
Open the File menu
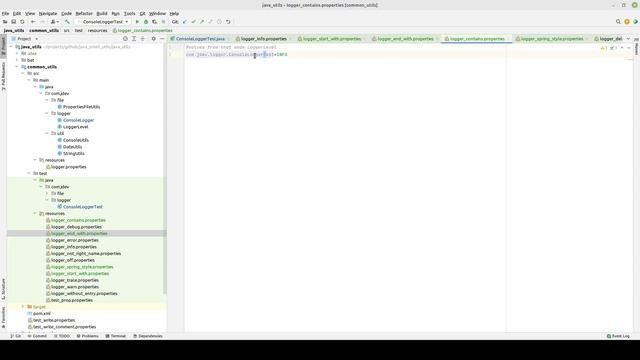coord(5,13)
